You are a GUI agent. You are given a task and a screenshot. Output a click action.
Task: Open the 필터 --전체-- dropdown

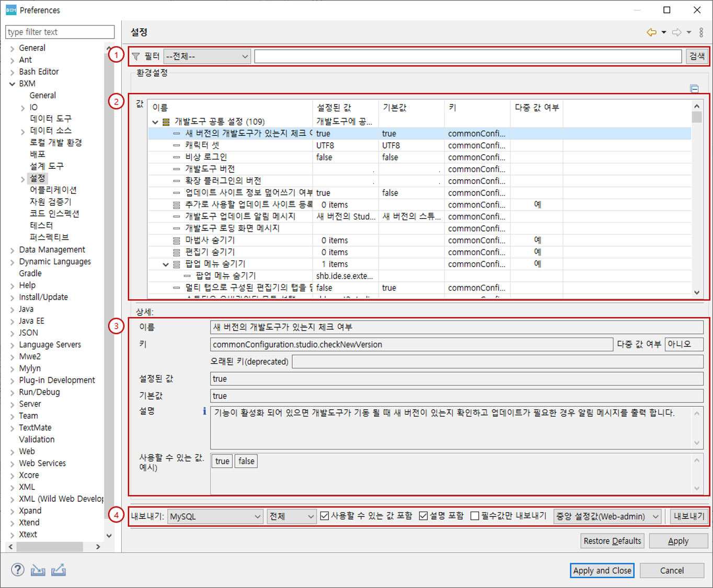coord(207,56)
